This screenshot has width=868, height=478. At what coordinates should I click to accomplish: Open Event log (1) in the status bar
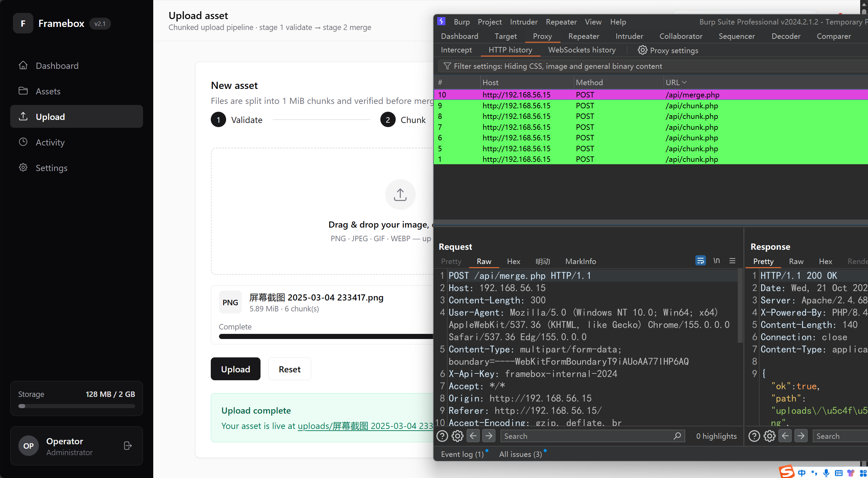(x=462, y=454)
